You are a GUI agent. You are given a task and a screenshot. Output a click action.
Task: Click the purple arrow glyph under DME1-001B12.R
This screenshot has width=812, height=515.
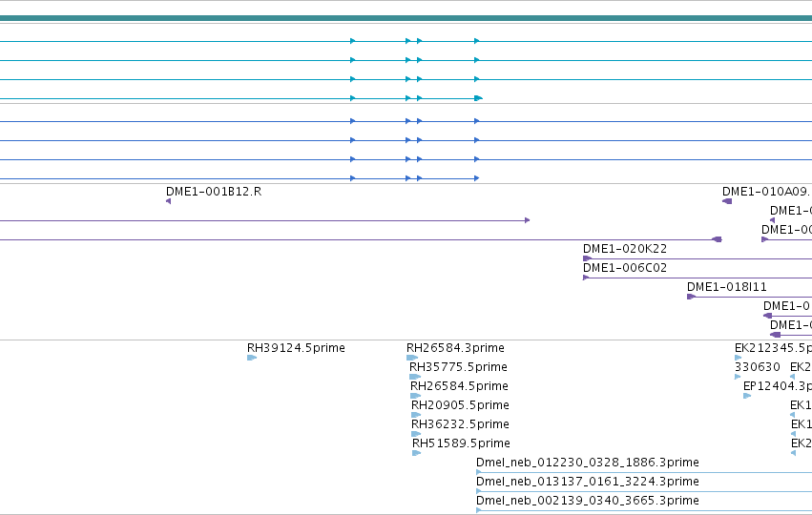tap(168, 201)
